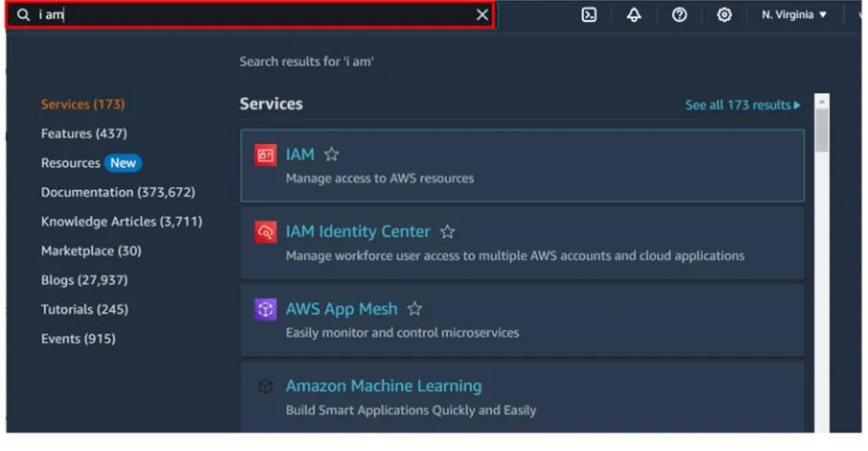Open the IAM Identity Center link
This screenshot has height=451, width=868.
pos(358,231)
